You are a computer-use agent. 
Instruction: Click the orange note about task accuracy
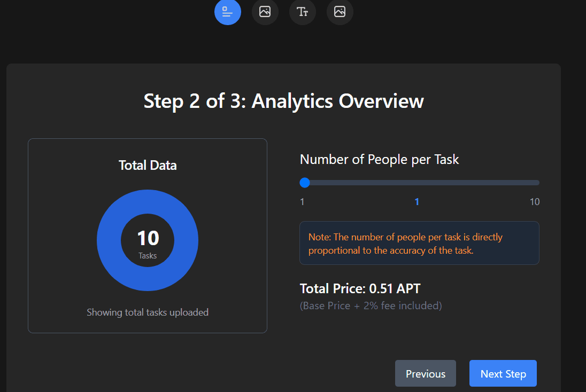point(419,244)
